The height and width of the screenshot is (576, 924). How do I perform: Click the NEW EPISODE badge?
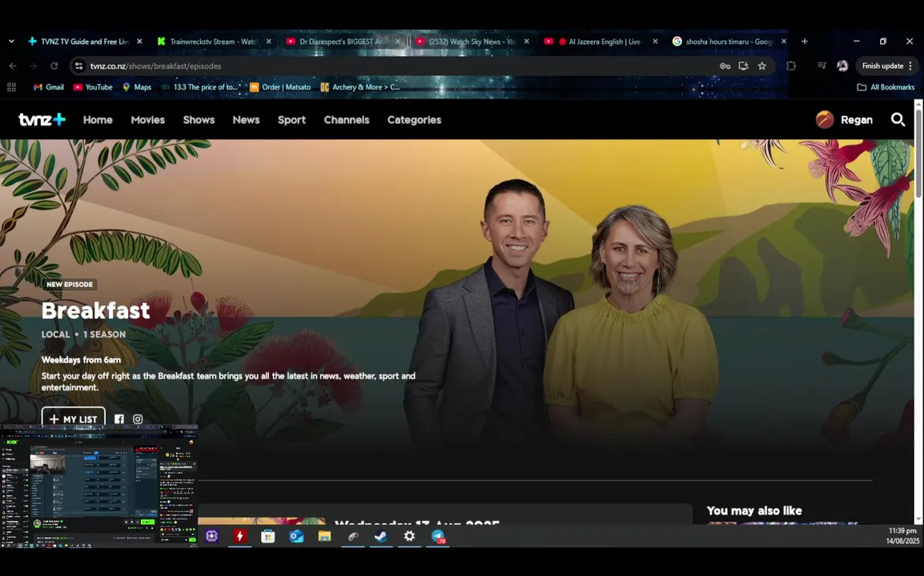click(x=70, y=285)
